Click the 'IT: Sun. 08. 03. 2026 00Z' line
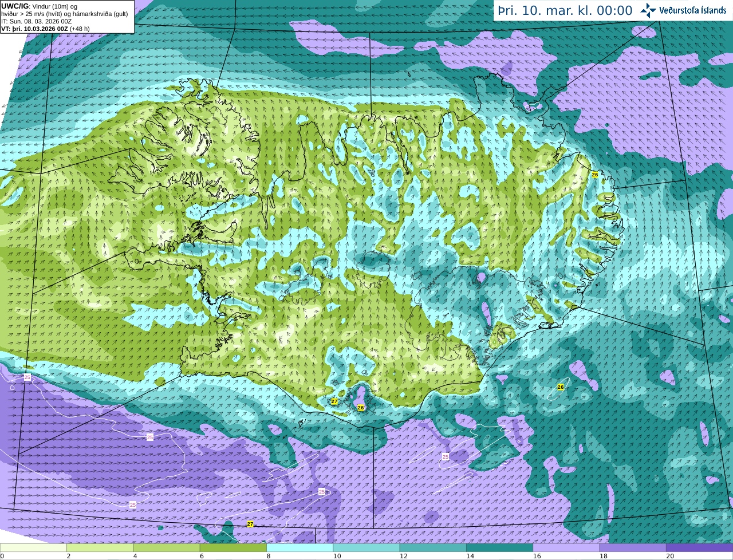 point(36,21)
